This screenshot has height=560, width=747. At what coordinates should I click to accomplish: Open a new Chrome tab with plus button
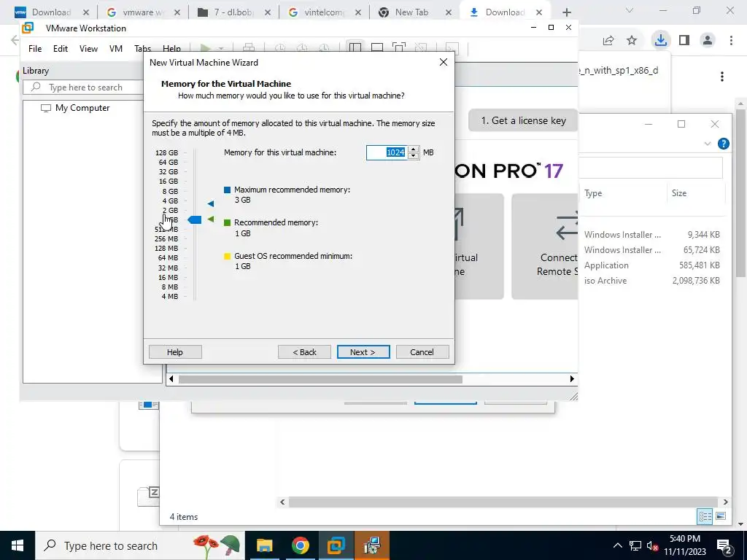566,12
